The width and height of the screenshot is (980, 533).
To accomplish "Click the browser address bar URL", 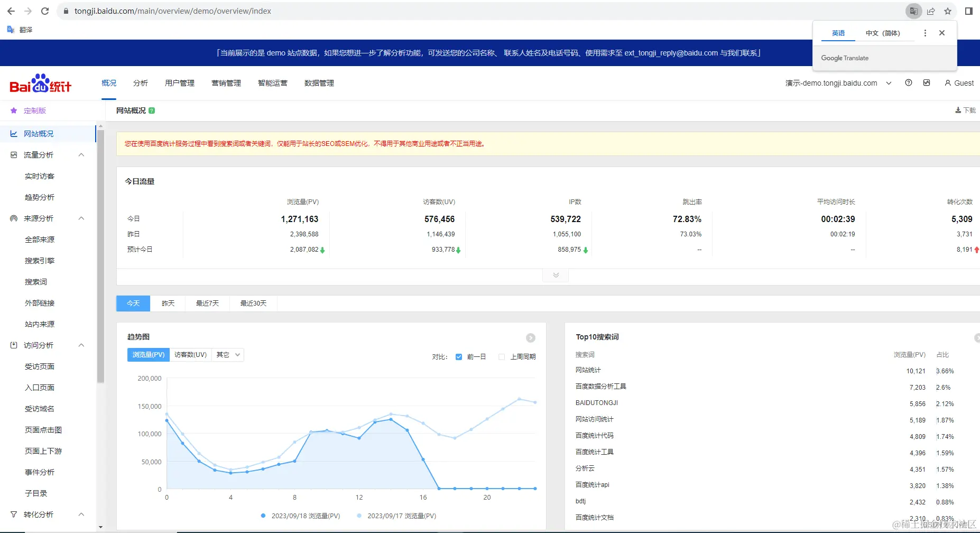I will [x=173, y=11].
